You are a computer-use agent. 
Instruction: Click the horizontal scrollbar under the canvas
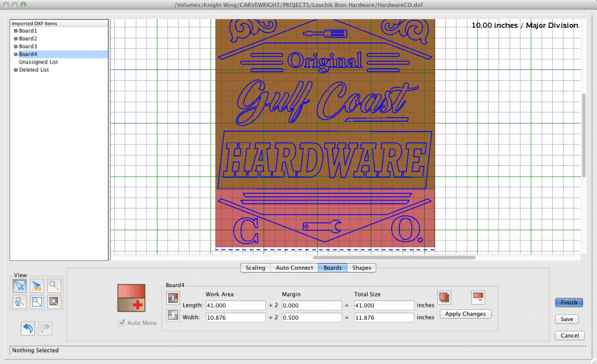click(394, 257)
